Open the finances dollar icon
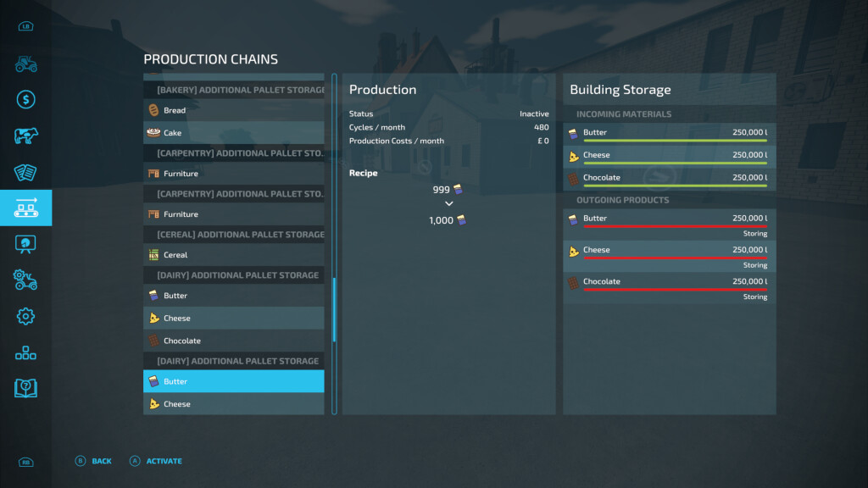 point(25,100)
